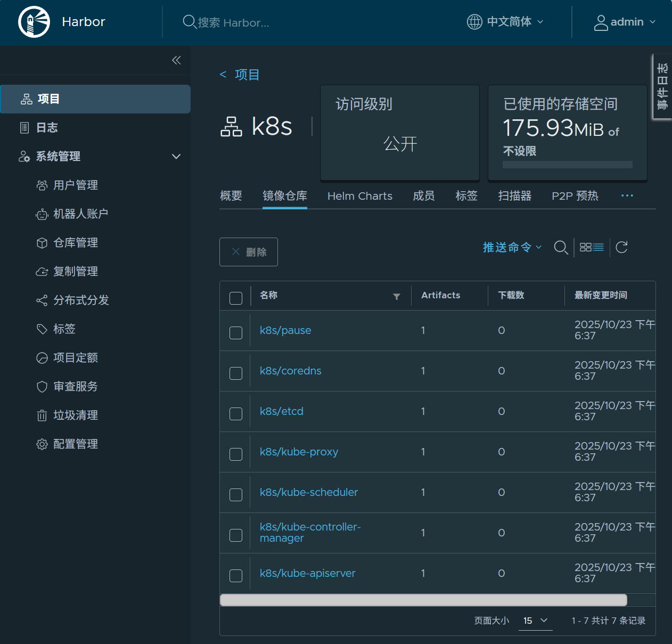672x644 pixels.
Task: Click the 日志 logs icon in sidebar
Action: point(24,128)
